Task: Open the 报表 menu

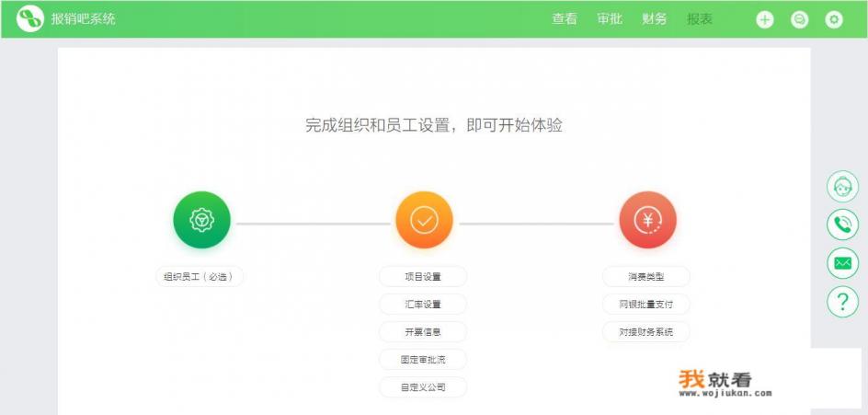Action: [x=700, y=18]
